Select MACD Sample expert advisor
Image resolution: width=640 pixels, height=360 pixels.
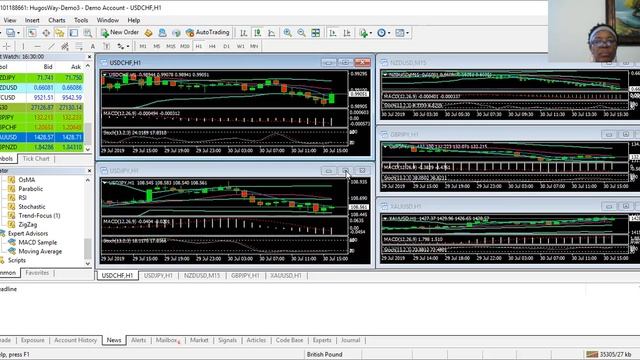(38, 242)
